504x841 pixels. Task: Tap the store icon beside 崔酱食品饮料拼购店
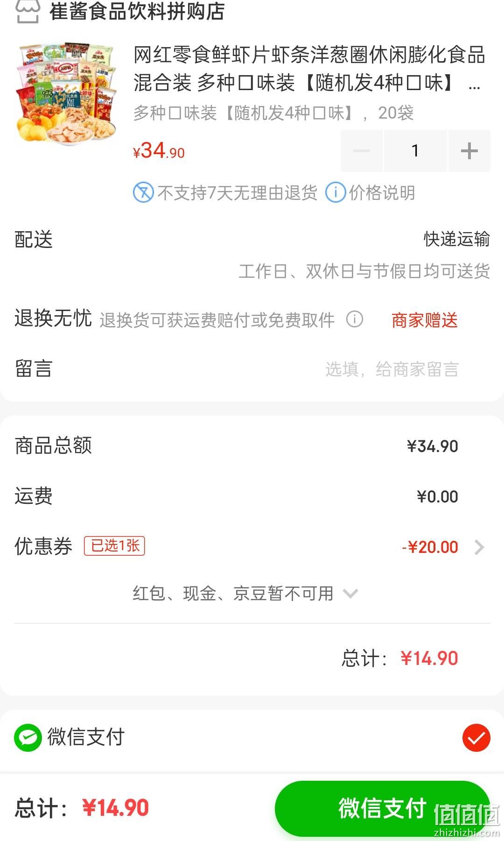pos(28,11)
